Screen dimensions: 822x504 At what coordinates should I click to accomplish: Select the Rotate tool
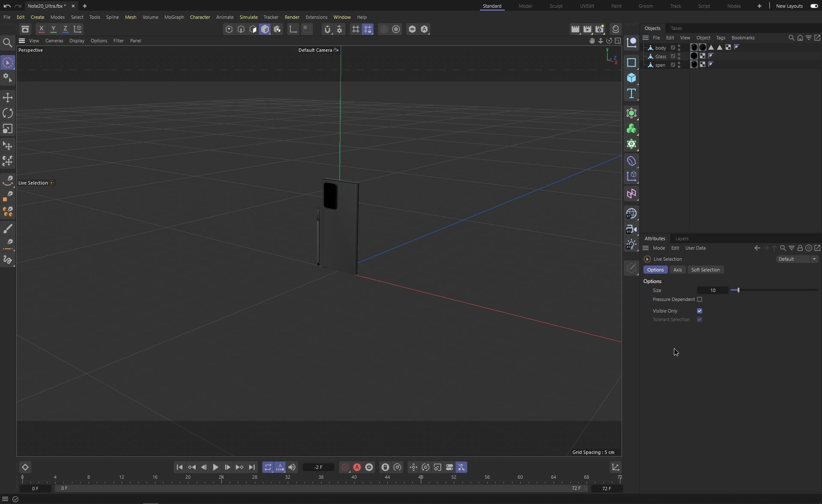click(8, 113)
